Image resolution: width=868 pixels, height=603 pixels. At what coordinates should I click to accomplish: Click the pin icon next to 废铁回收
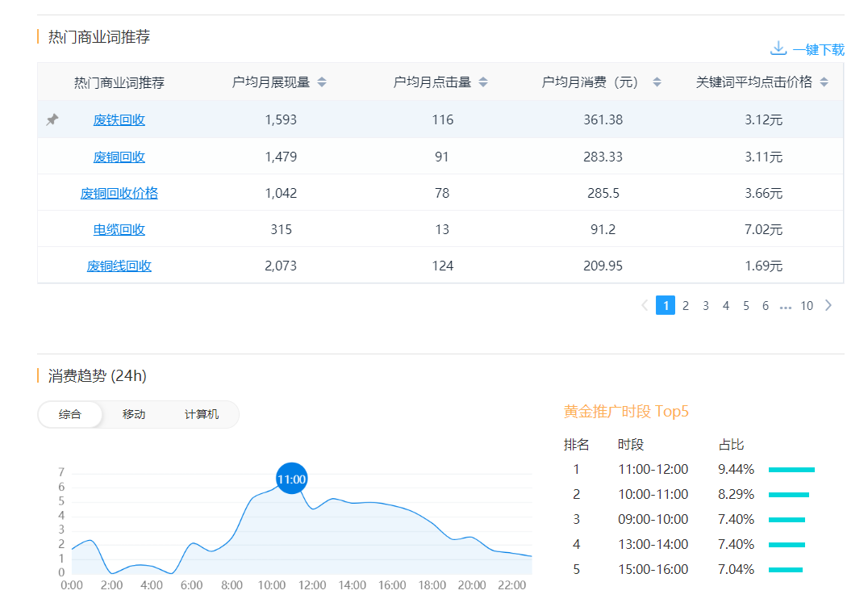coord(52,119)
